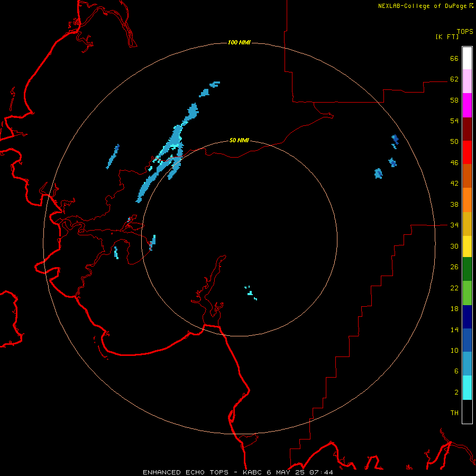
Task: Click the 50 value in the color legend
Action: click(454, 142)
